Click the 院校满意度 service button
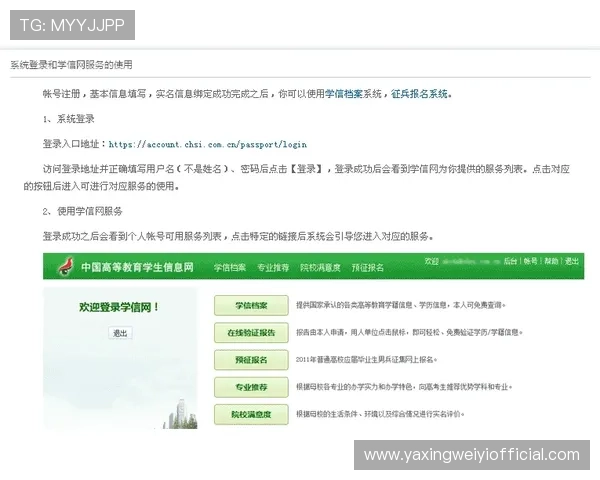The width and height of the screenshot is (600, 480). [251, 414]
